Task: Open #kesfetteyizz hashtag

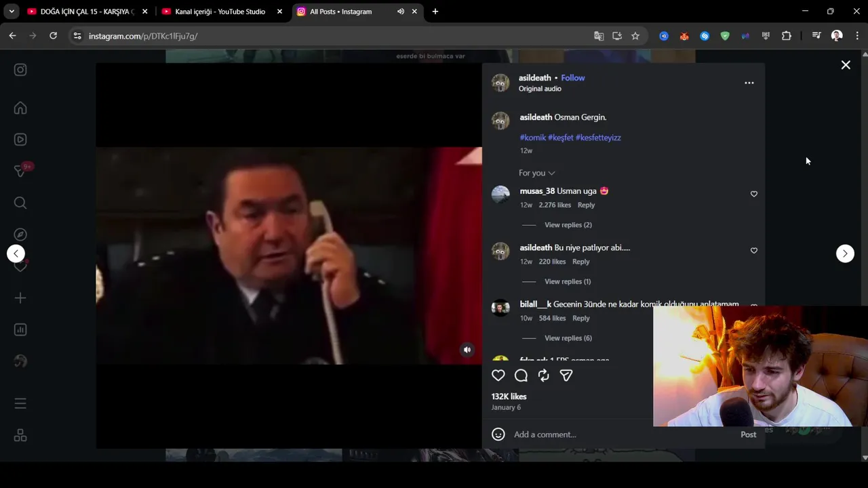Action: (x=598, y=138)
